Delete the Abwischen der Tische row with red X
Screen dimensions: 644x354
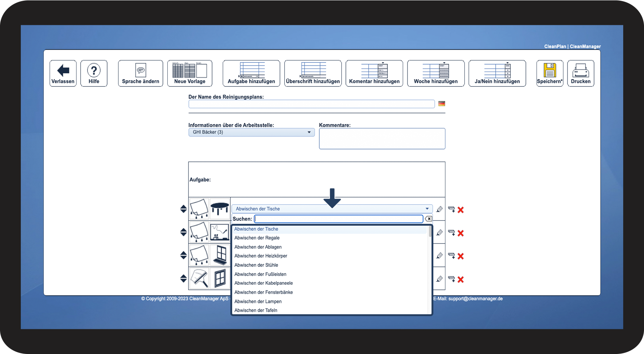point(461,210)
